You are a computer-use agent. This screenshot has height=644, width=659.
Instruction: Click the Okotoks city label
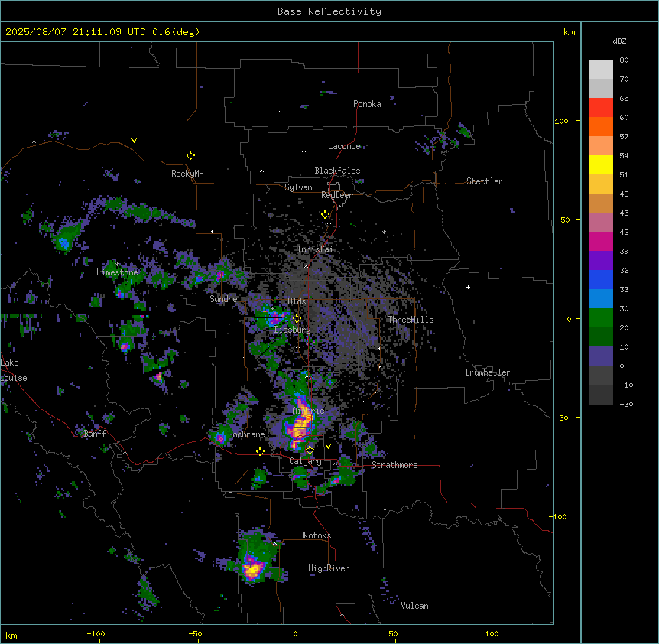pos(315,535)
